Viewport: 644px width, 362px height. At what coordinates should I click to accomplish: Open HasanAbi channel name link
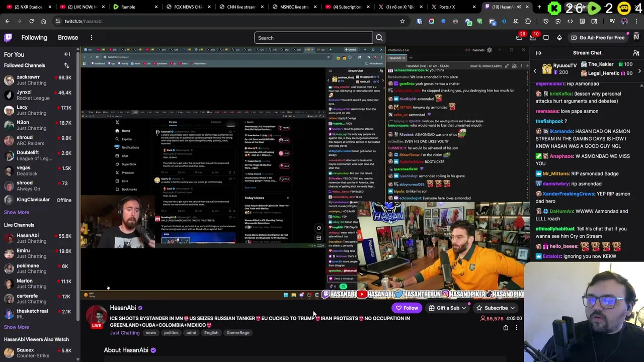click(123, 308)
